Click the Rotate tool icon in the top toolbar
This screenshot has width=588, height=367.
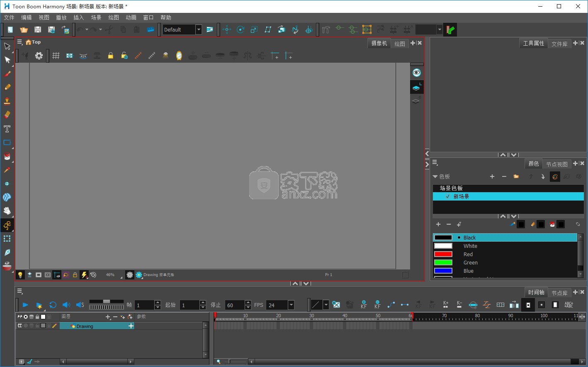tap(241, 29)
